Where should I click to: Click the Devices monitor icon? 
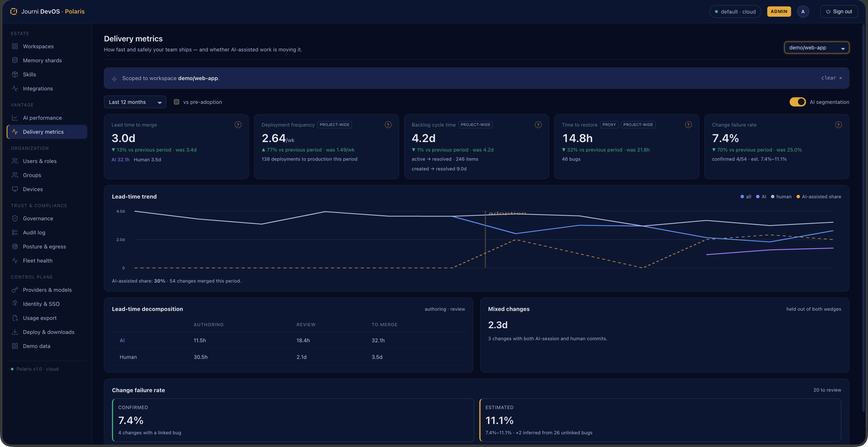pos(15,189)
